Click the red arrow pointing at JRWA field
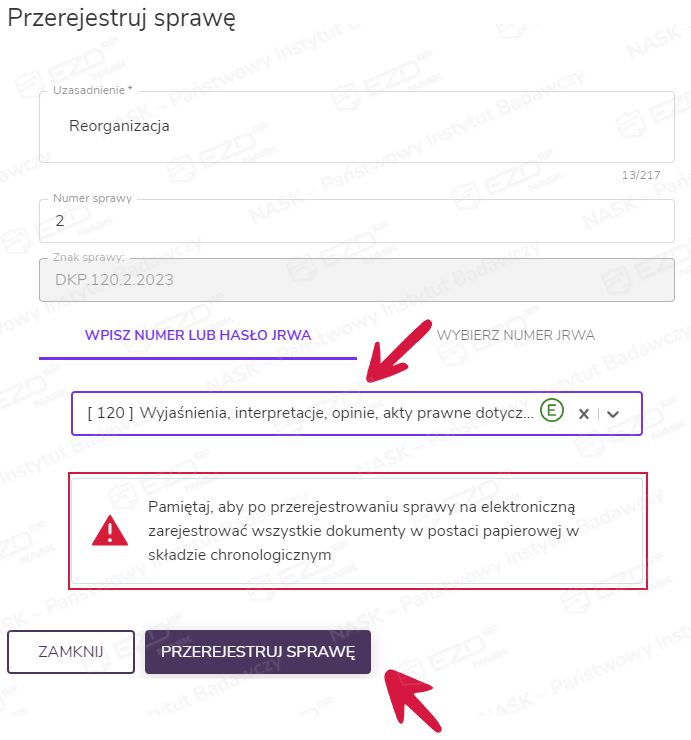 pos(397,350)
